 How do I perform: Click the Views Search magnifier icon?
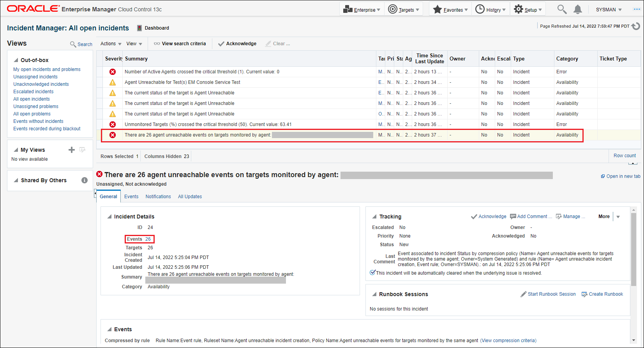tap(73, 44)
